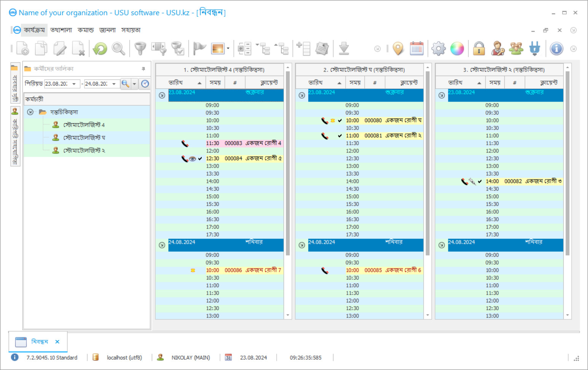Screen dimensions: 588x370
Task: Click the Expand all tree icon
Action: coord(263,49)
